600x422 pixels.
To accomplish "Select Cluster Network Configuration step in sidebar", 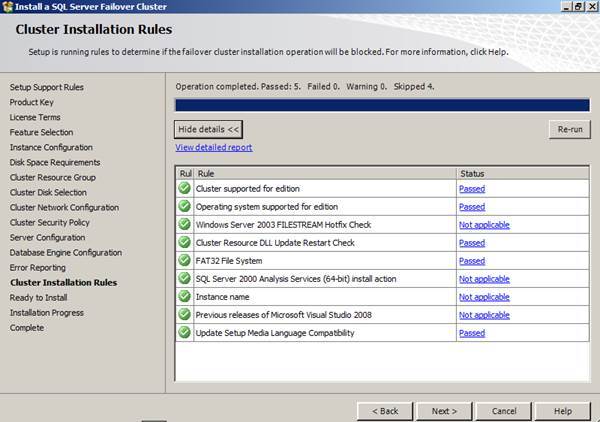I will pyautogui.click(x=64, y=207).
